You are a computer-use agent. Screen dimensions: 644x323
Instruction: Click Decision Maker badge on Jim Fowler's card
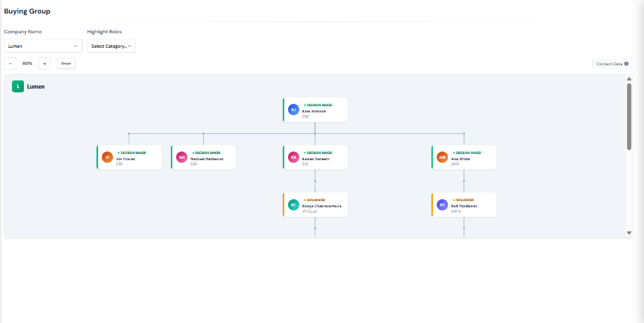132,153
